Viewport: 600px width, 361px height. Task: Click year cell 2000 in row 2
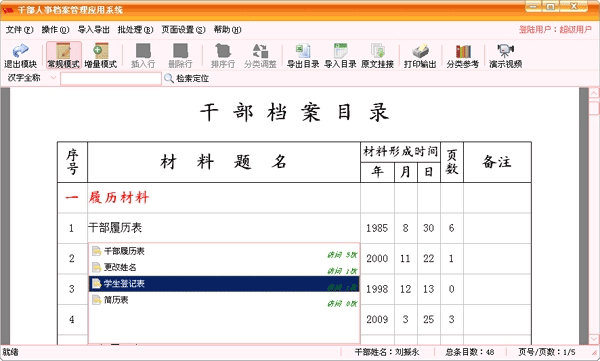click(x=377, y=258)
